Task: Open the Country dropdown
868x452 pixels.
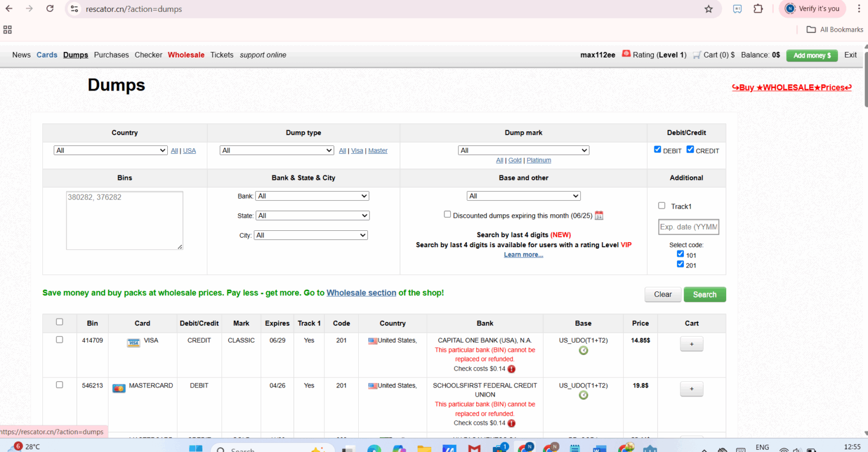Action: (x=110, y=150)
